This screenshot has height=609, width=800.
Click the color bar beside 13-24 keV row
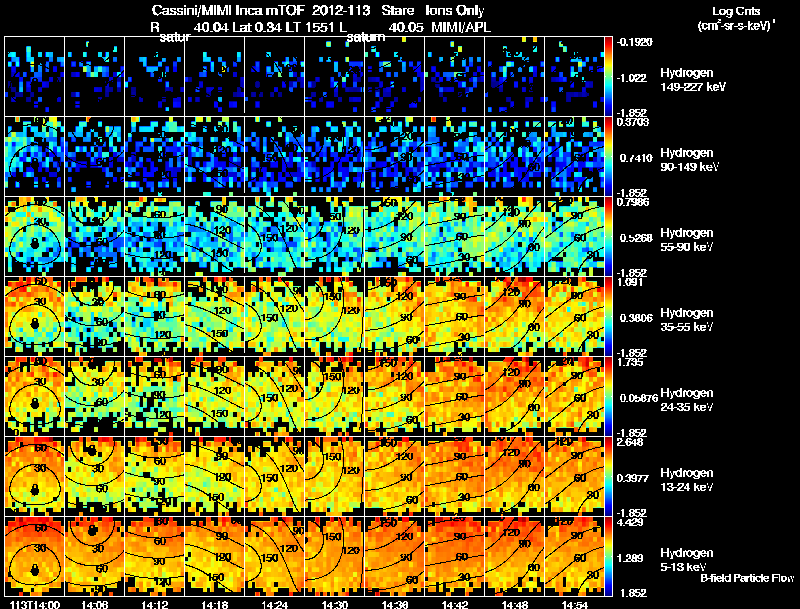pos(608,477)
